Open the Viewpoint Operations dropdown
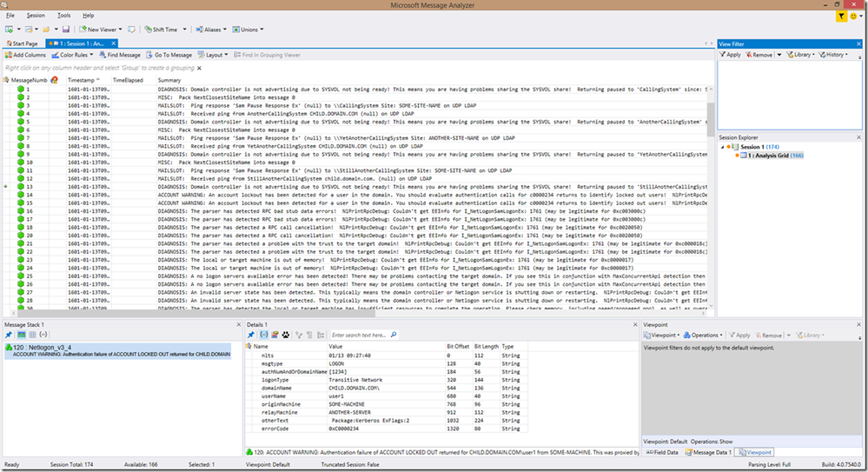The width and height of the screenshot is (868, 472). point(704,336)
